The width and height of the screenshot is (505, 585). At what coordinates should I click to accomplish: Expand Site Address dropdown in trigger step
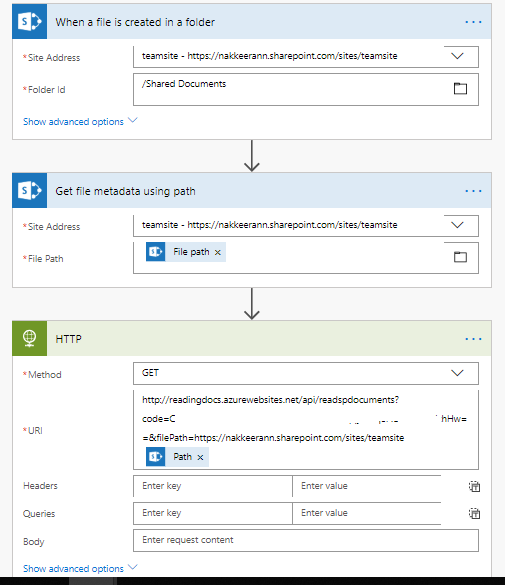(457, 56)
